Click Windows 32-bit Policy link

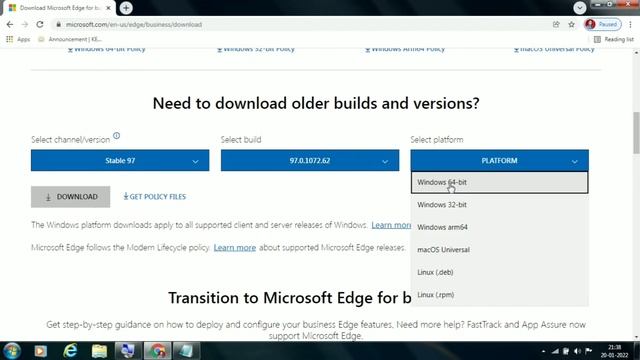pos(256,49)
